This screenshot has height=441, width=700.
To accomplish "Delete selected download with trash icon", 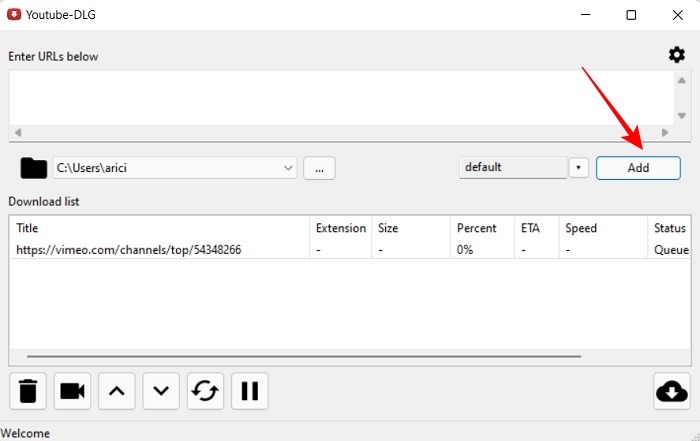I will (28, 391).
